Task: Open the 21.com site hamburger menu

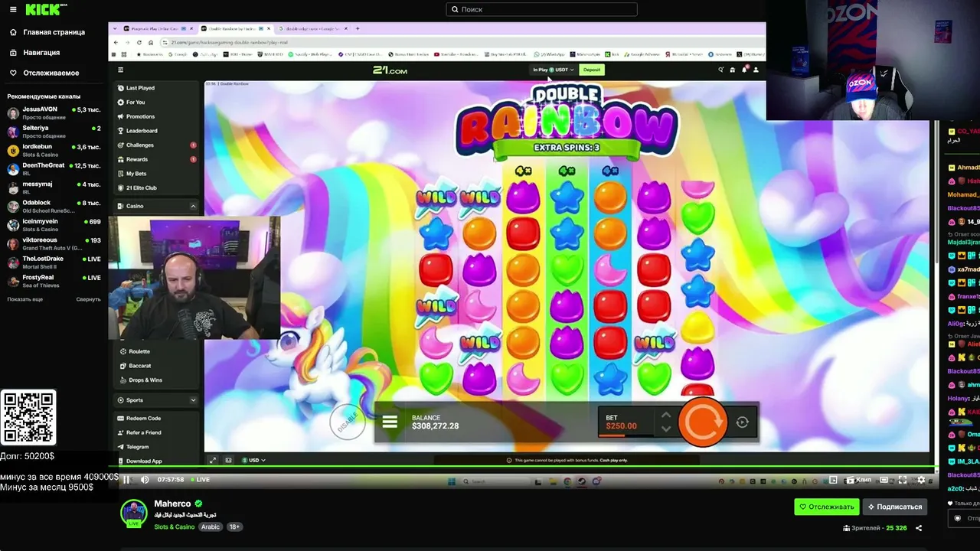Action: [x=120, y=70]
